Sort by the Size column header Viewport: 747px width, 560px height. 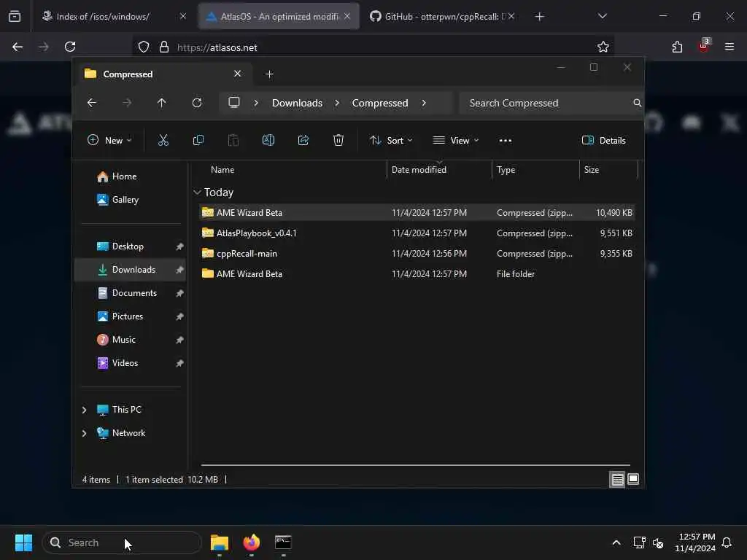pyautogui.click(x=591, y=169)
